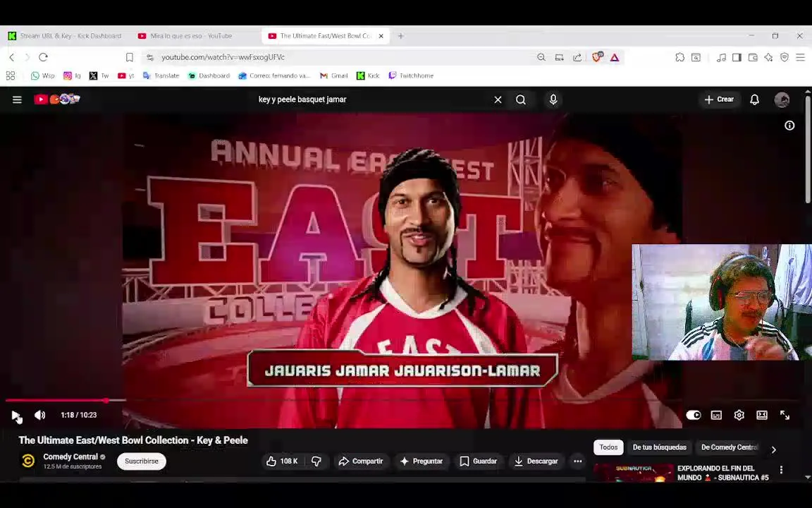Open the Leo AI sparkle icon
Screen dimensions: 812x508
(768, 57)
